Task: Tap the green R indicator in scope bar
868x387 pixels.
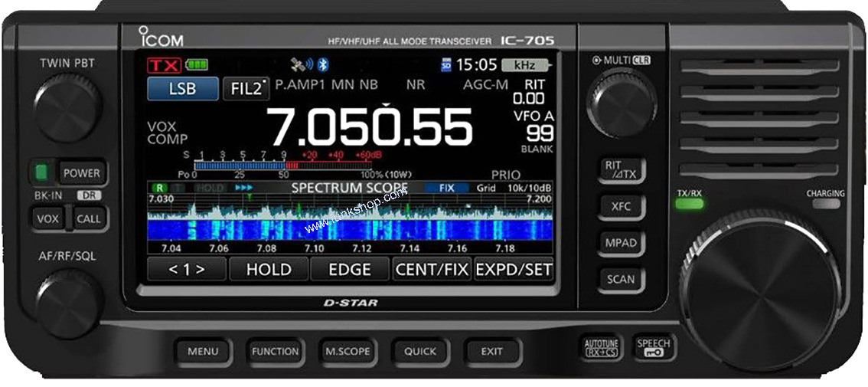Action: coord(159,188)
